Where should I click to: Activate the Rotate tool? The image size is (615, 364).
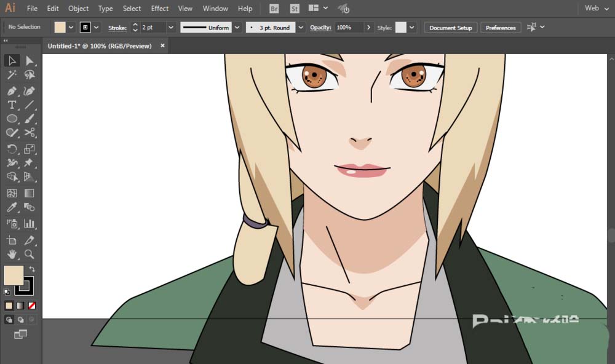12,149
